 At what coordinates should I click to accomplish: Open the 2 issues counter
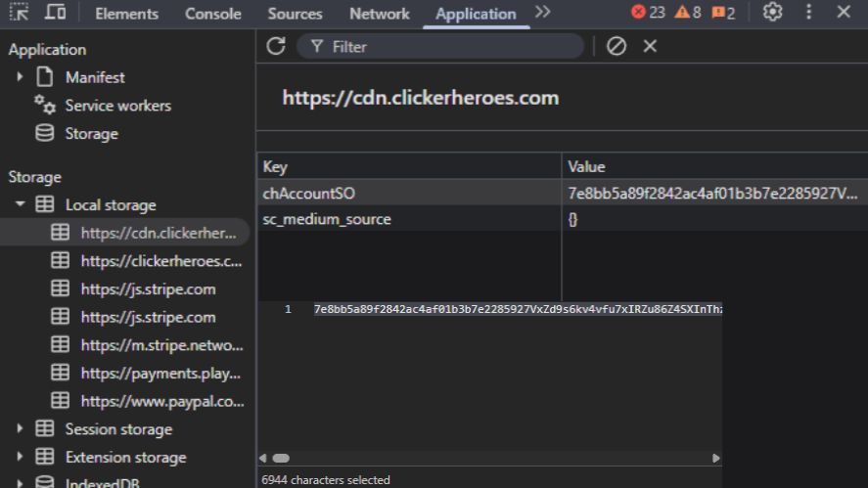(x=723, y=12)
